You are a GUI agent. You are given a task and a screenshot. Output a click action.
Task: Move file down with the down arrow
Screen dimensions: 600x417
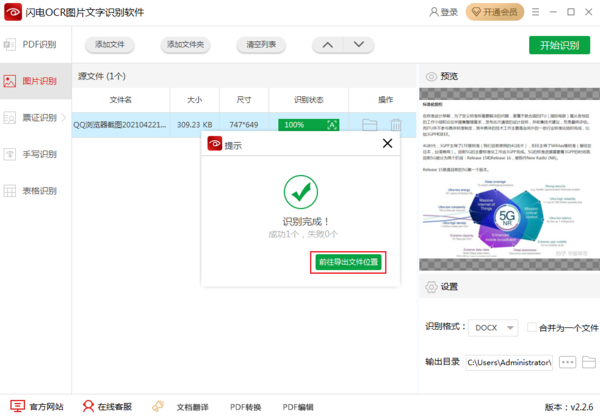point(359,45)
